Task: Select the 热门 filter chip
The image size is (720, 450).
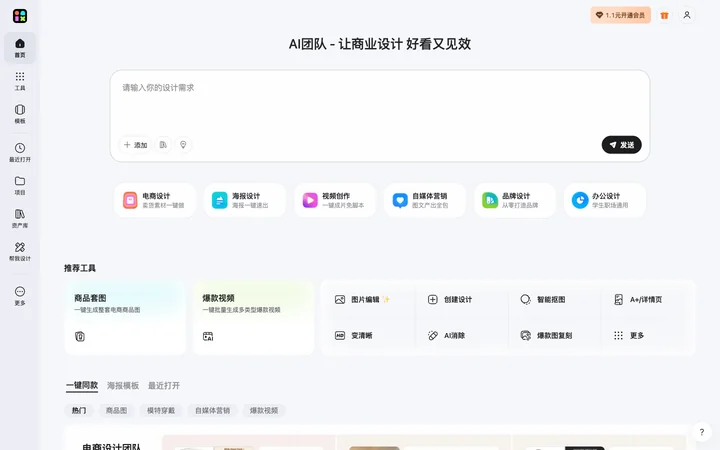Action: click(79, 411)
